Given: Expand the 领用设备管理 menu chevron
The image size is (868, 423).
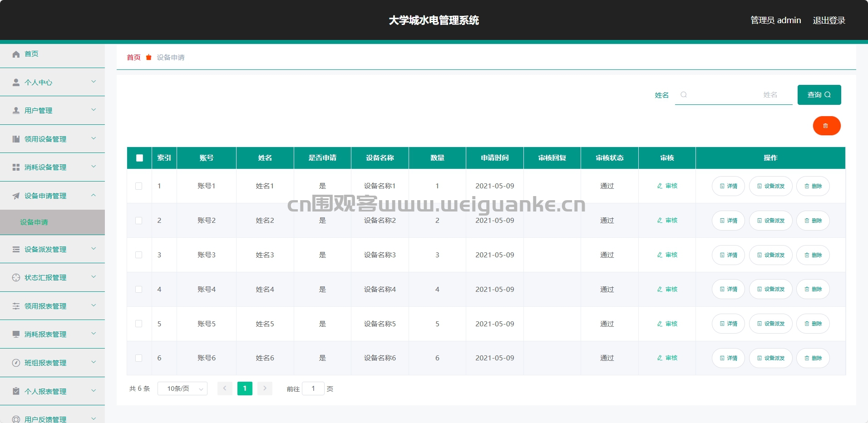Looking at the screenshot, I should pos(94,138).
